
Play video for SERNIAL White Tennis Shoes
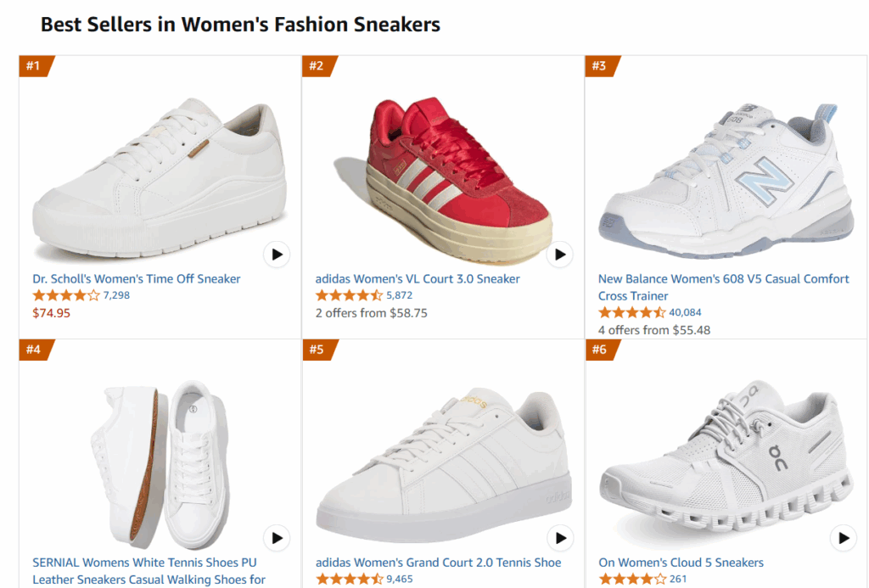tap(277, 537)
